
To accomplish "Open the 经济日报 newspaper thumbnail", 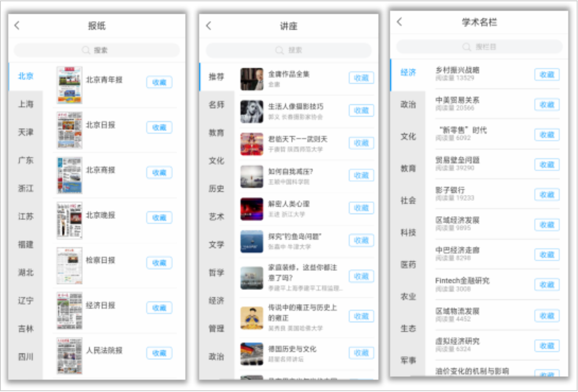I will (x=70, y=311).
